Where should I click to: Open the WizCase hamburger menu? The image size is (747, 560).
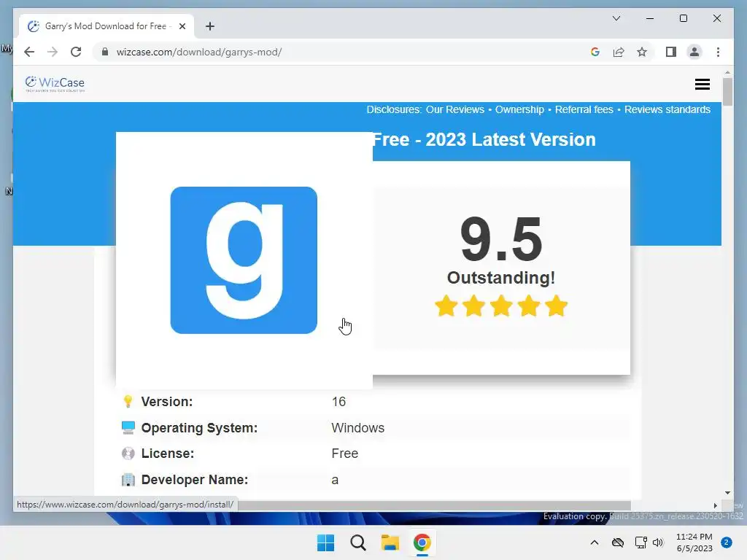tap(703, 85)
